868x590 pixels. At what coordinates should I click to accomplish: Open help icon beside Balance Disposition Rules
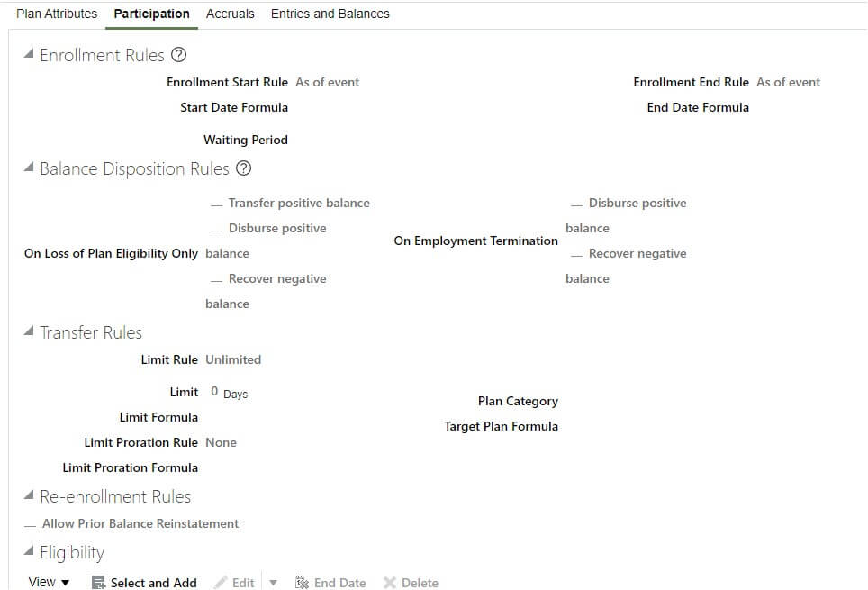pyautogui.click(x=244, y=168)
